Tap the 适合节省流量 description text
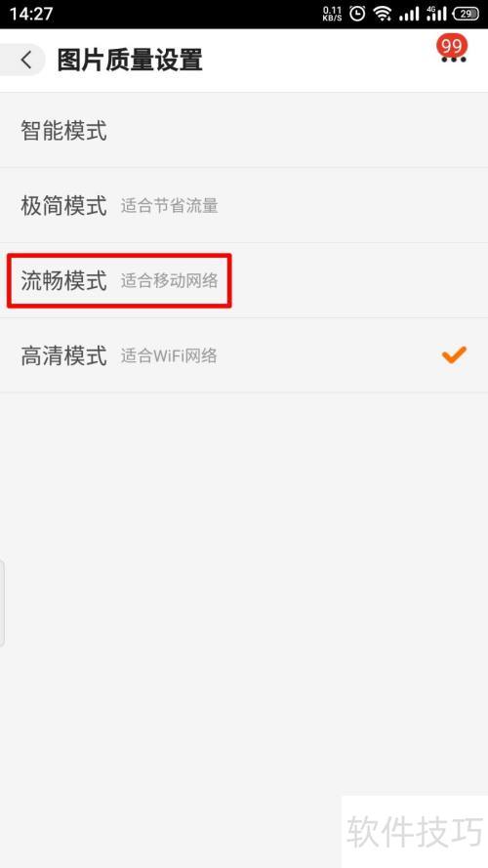The width and height of the screenshot is (488, 868). pyautogui.click(x=169, y=206)
